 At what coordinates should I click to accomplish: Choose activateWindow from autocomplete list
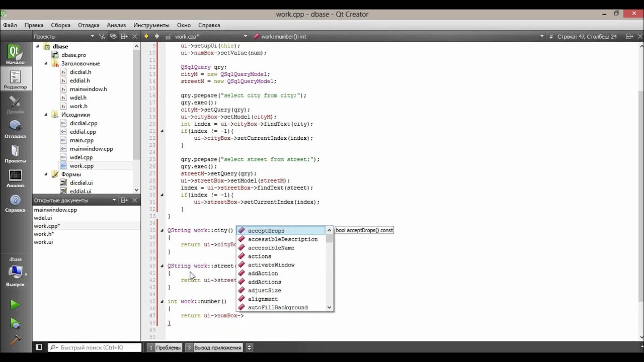tap(281, 265)
